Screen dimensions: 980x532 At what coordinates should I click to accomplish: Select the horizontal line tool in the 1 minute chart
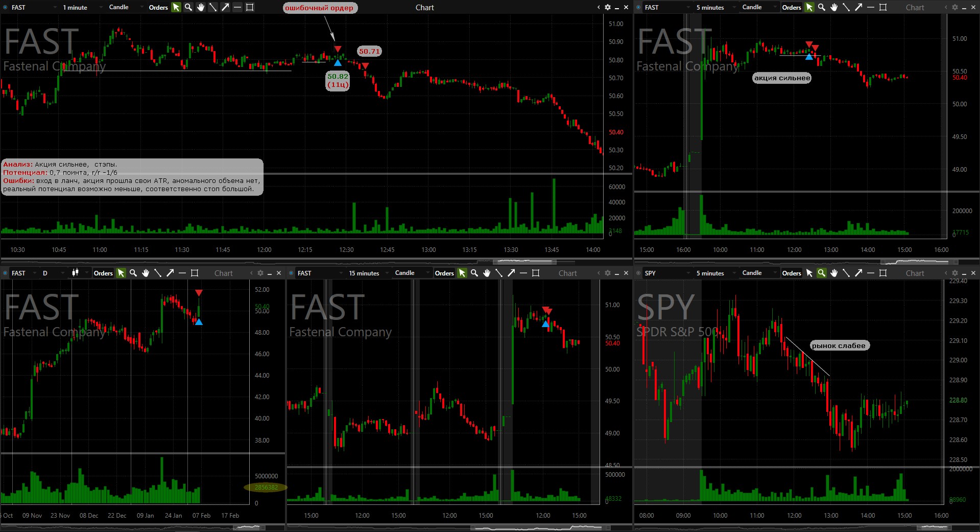click(x=237, y=7)
